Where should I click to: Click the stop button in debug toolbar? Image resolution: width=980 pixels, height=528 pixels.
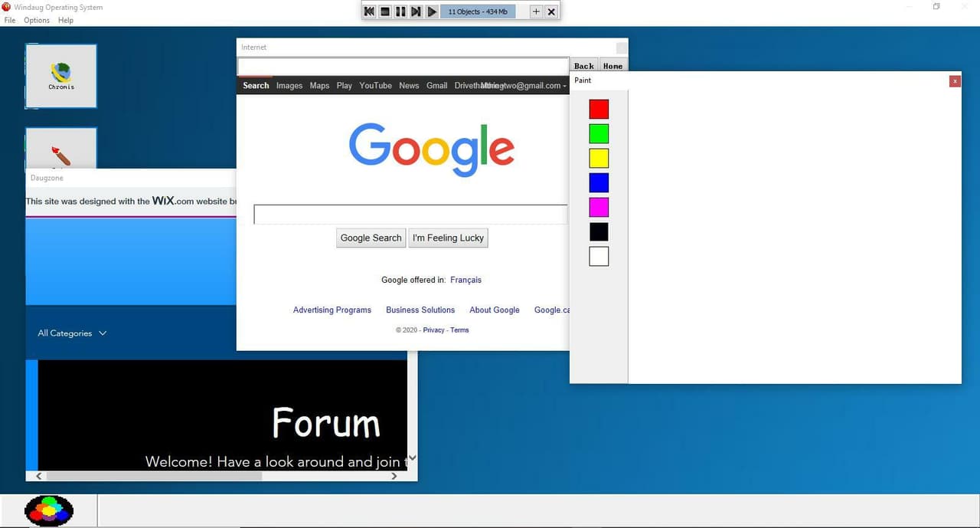tap(385, 11)
